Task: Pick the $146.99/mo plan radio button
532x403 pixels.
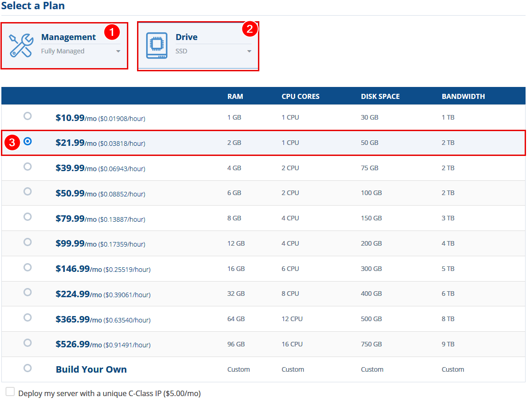Action: (28, 268)
